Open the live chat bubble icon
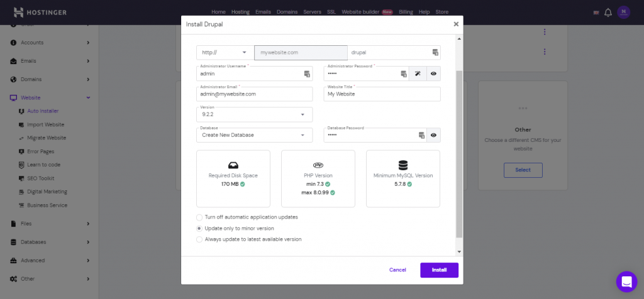The image size is (644, 299). point(627,282)
